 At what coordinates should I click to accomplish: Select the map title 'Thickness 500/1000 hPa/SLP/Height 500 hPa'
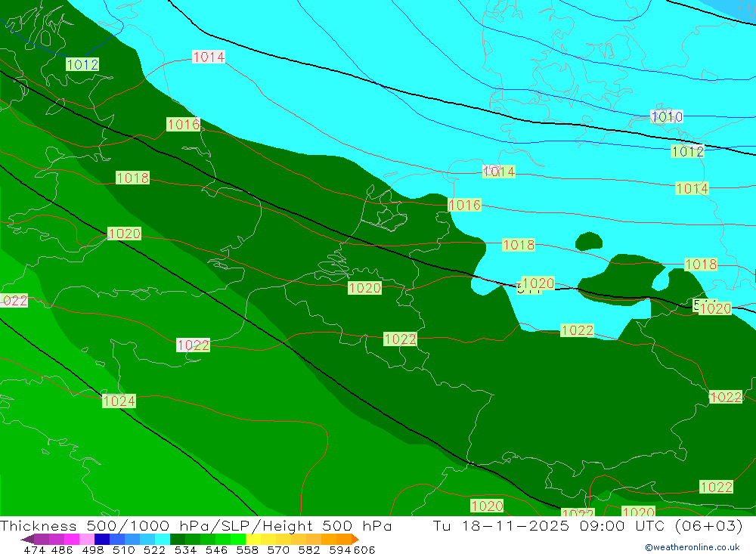pos(196,525)
